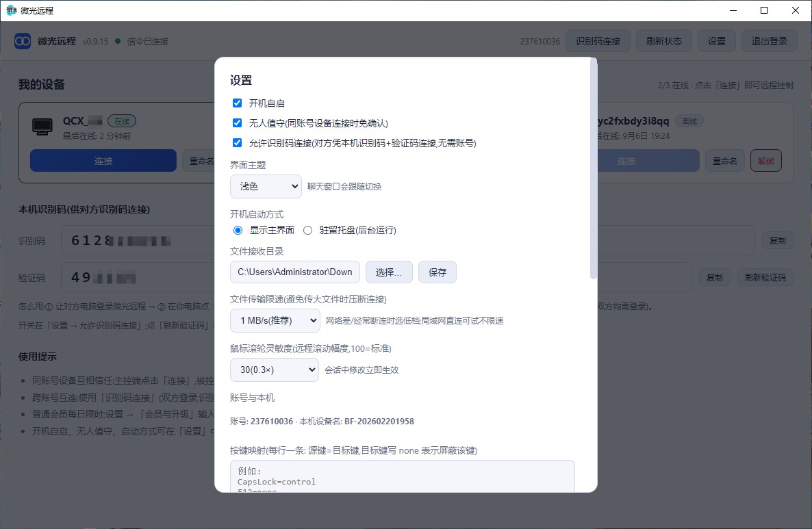Click inside the 按键映射 text area
The height and width of the screenshot is (529, 812).
pyautogui.click(x=403, y=476)
